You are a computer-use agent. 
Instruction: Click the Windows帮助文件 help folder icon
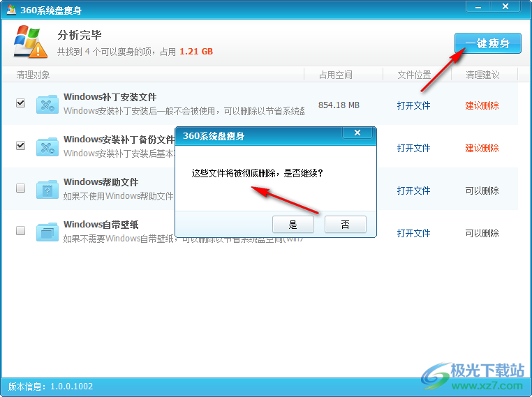[x=47, y=190]
